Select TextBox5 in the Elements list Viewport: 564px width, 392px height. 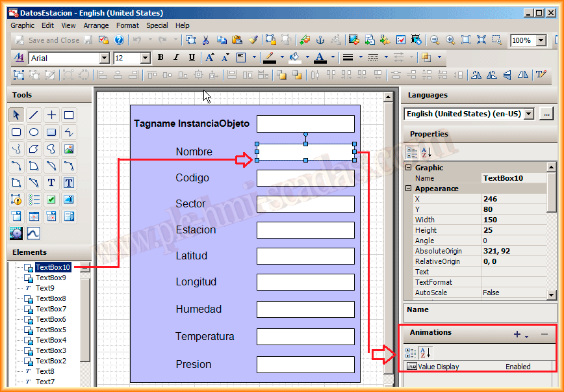(x=51, y=330)
